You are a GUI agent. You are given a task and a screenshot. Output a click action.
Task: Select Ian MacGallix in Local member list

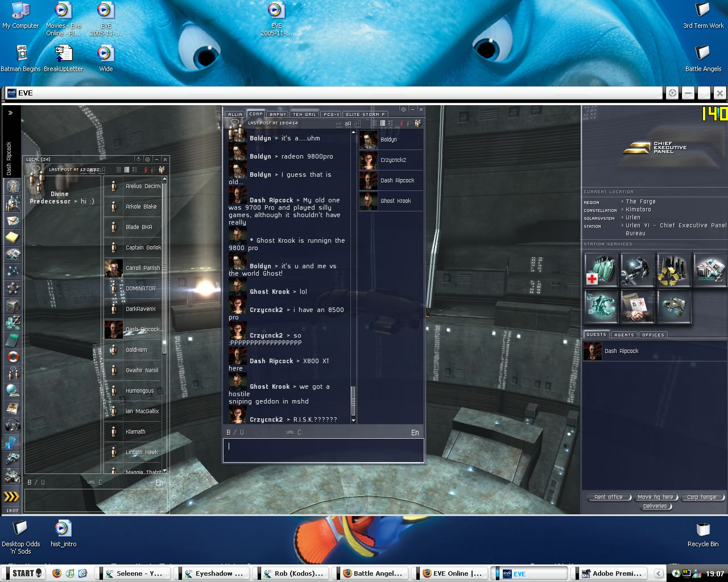click(x=133, y=411)
